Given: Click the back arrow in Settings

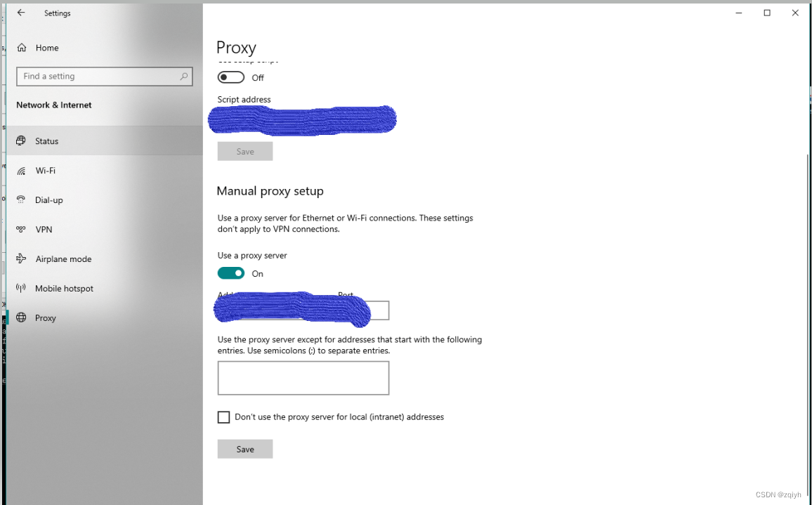Looking at the screenshot, I should [20, 13].
